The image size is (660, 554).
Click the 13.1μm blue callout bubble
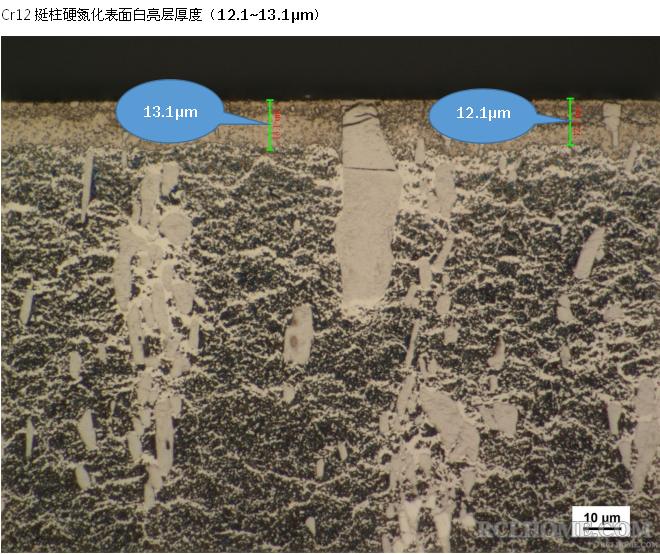click(170, 111)
